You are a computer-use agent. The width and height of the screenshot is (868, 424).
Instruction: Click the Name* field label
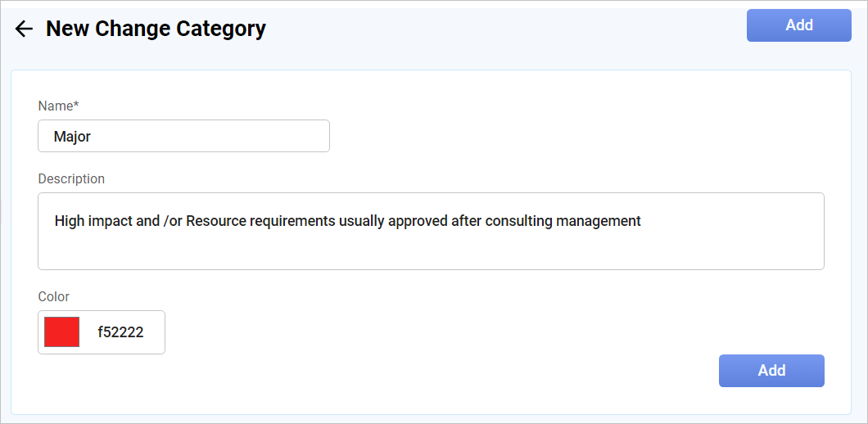click(x=56, y=106)
